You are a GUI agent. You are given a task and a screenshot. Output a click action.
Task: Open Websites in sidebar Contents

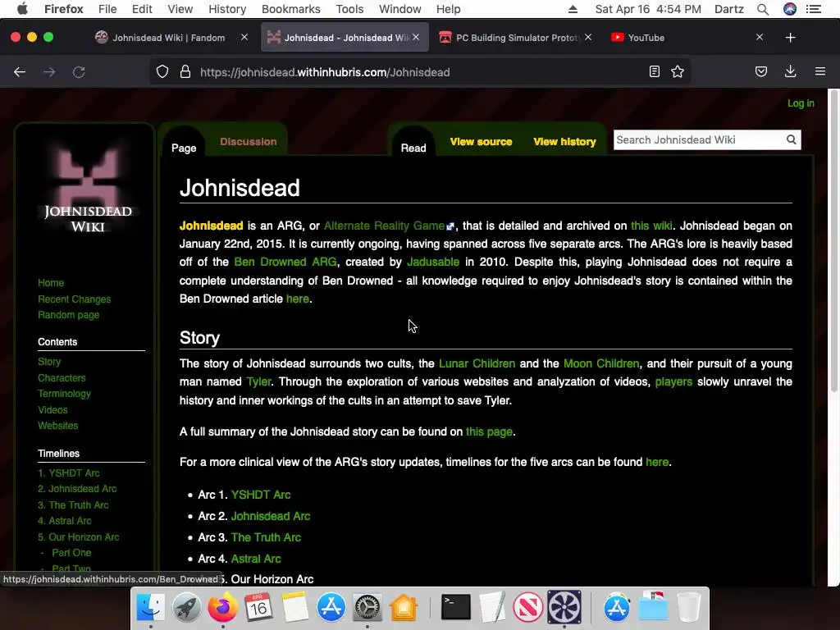point(58,426)
